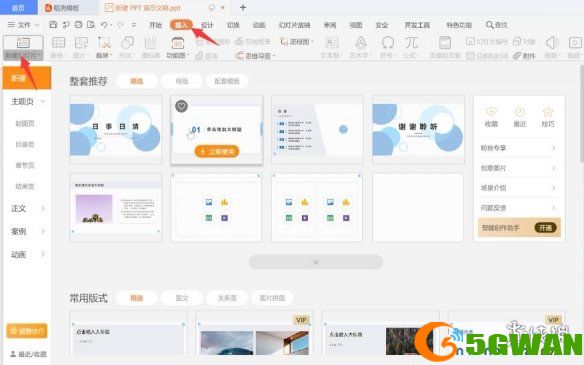The image size is (584, 365).
Task: Expand the 正文 category in sidebar
Action: pyautogui.click(x=27, y=209)
